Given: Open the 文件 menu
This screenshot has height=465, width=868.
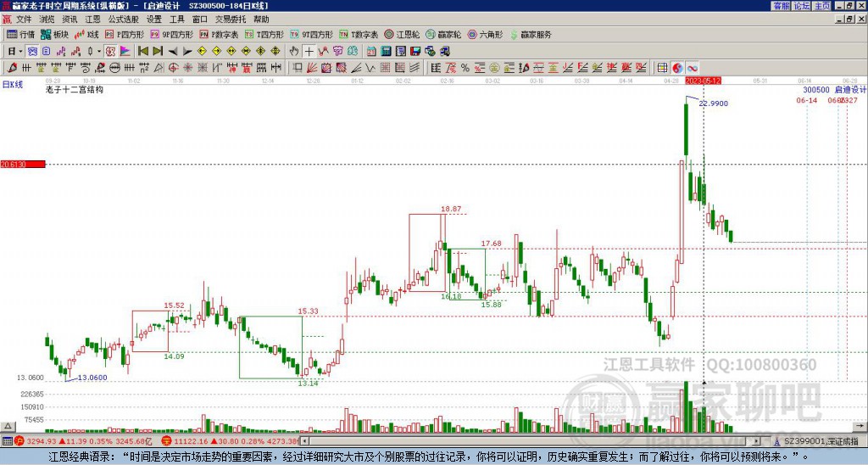Looking at the screenshot, I should click(24, 20).
